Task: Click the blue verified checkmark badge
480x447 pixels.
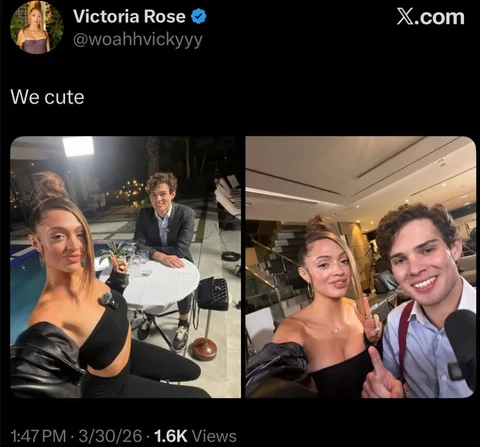Action: tap(199, 17)
